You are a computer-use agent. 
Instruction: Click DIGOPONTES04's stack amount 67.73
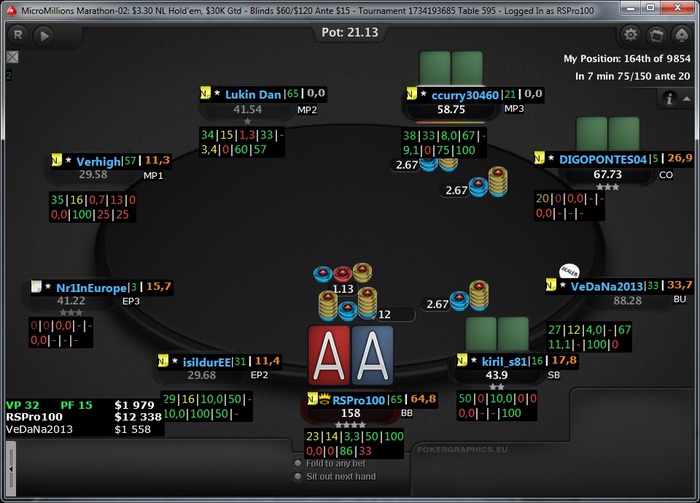click(608, 174)
